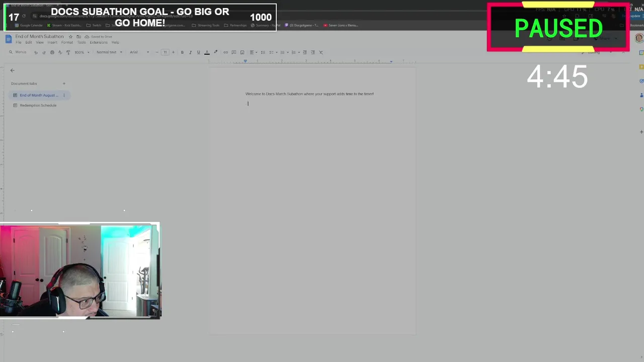Open the Google Calendar bookmark
Screen dimensions: 644x362
29,25
